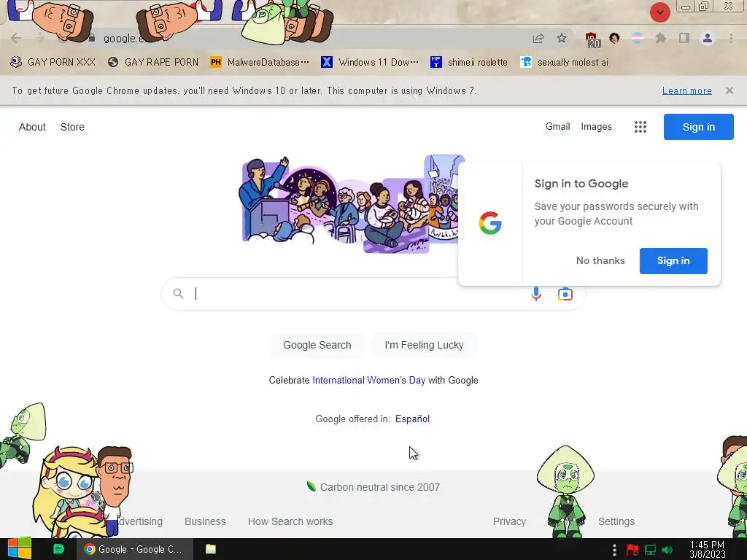Open How Search works footer link
Viewport: 747px width, 560px height.
[290, 521]
